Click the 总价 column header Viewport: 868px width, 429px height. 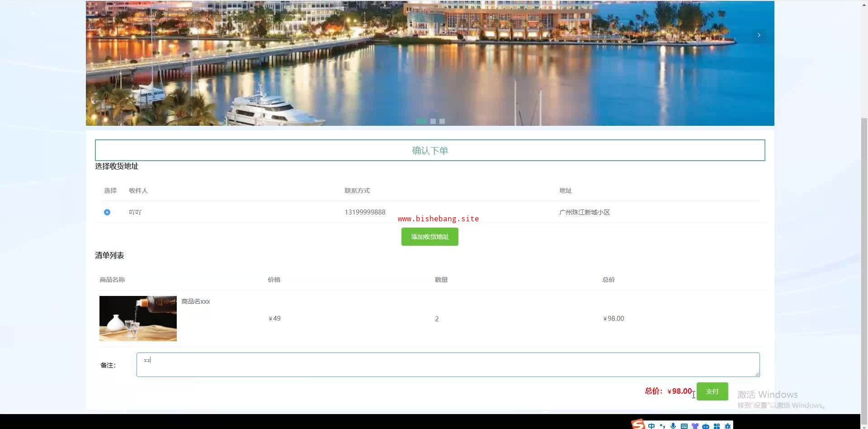pos(609,280)
